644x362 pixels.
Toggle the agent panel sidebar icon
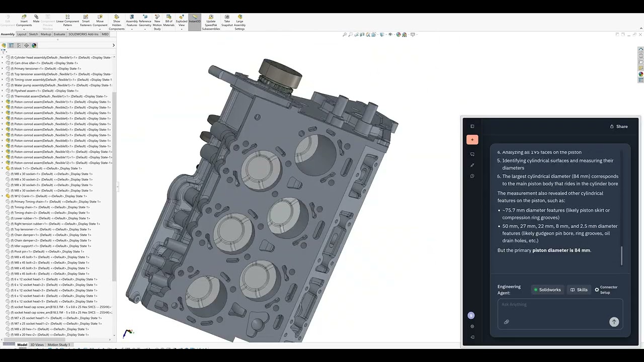[x=472, y=126]
